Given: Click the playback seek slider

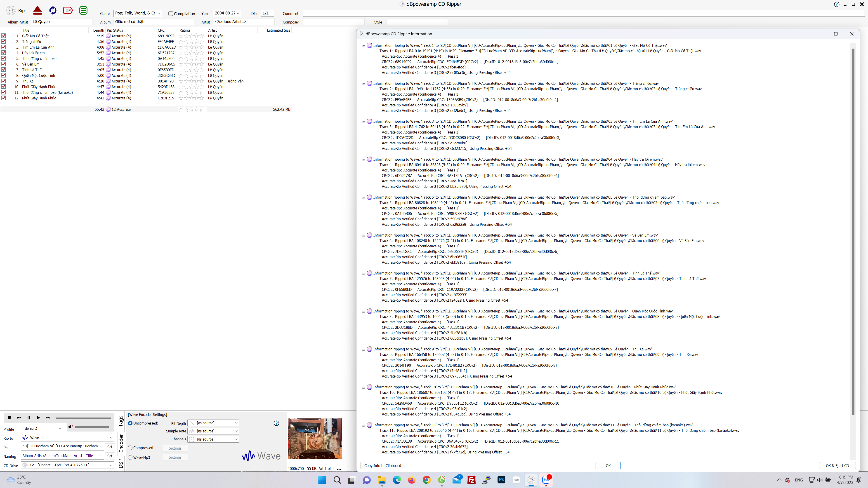Looking at the screenshot, I should (83, 418).
